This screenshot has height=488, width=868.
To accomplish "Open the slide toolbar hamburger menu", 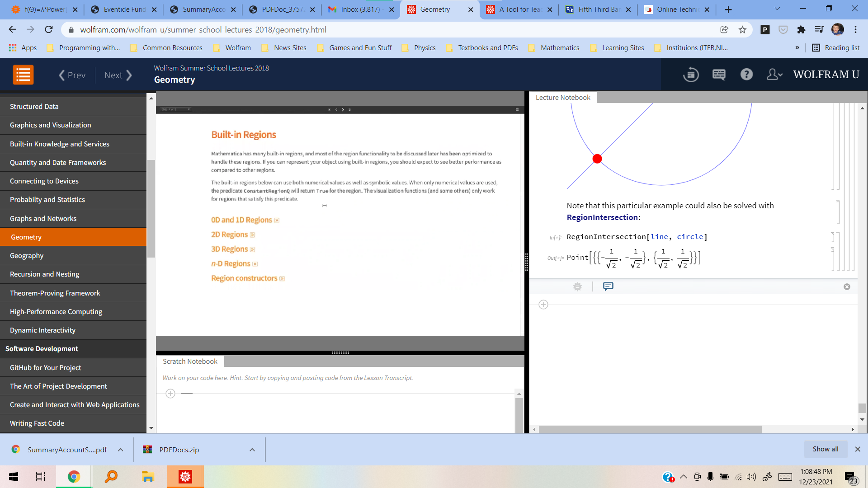I will click(x=517, y=109).
